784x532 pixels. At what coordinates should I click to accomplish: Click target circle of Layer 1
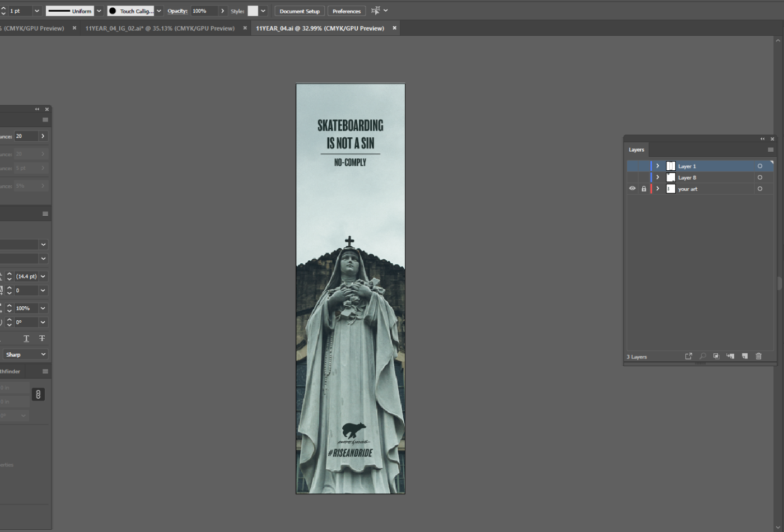(x=760, y=166)
